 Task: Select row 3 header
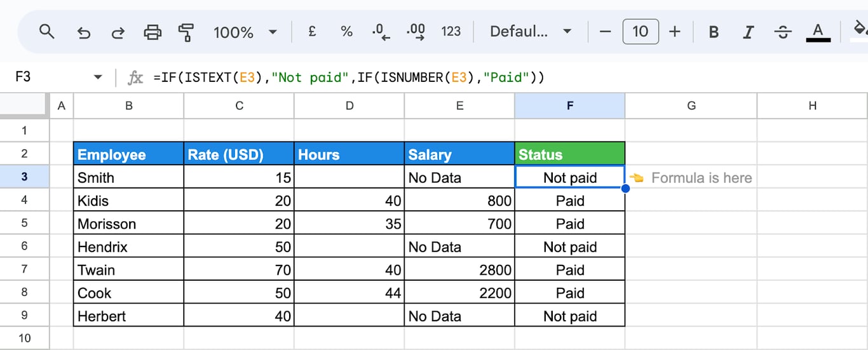[24, 177]
